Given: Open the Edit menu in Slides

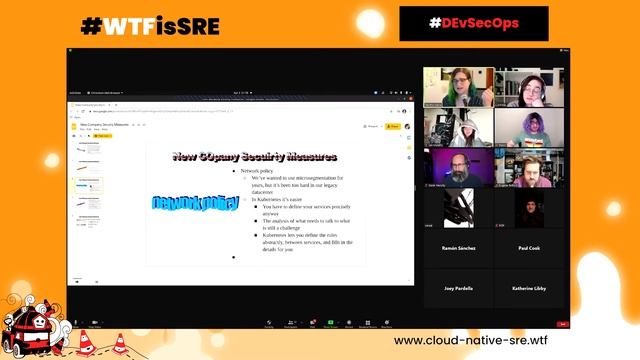Looking at the screenshot, I should click(89, 129).
